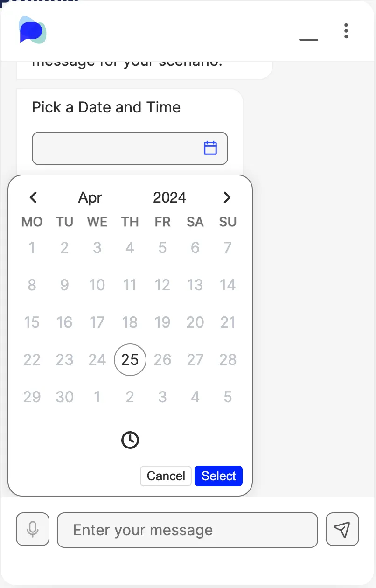Select day 30 in the calendar
This screenshot has width=376, height=588.
[x=64, y=397]
